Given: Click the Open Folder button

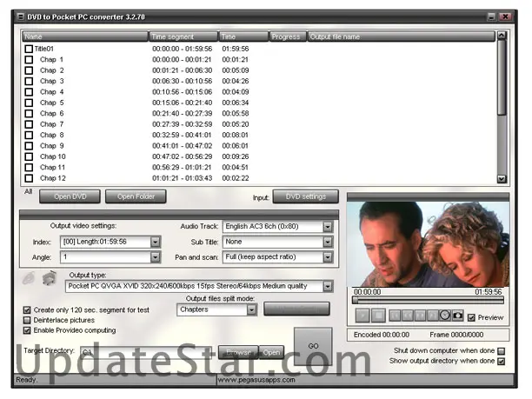Looking at the screenshot, I should click(136, 196).
